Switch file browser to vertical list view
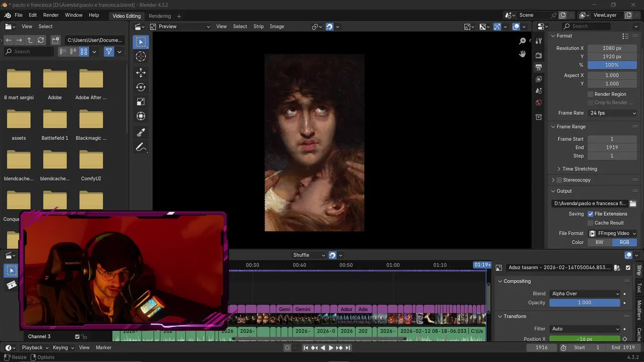 click(63, 51)
